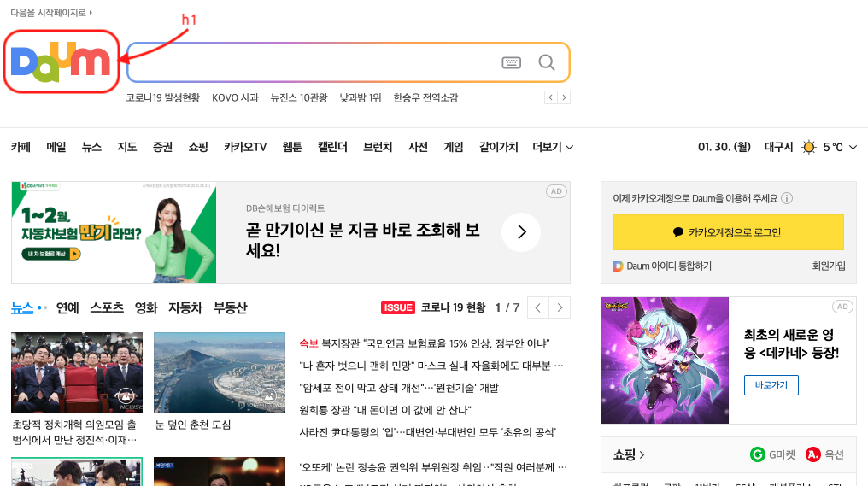Click the red ISSUE badge
868x486 pixels.
(398, 307)
